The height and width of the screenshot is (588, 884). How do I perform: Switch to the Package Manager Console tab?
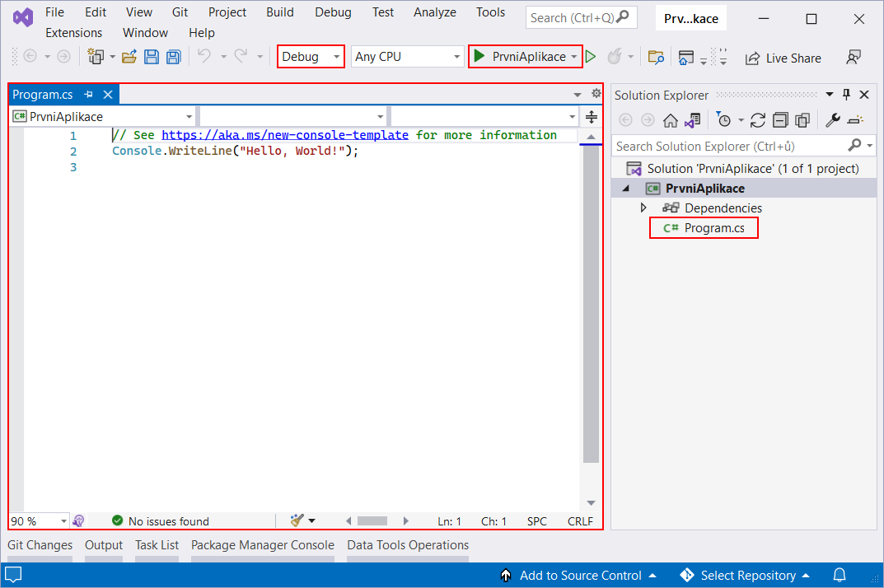click(263, 545)
